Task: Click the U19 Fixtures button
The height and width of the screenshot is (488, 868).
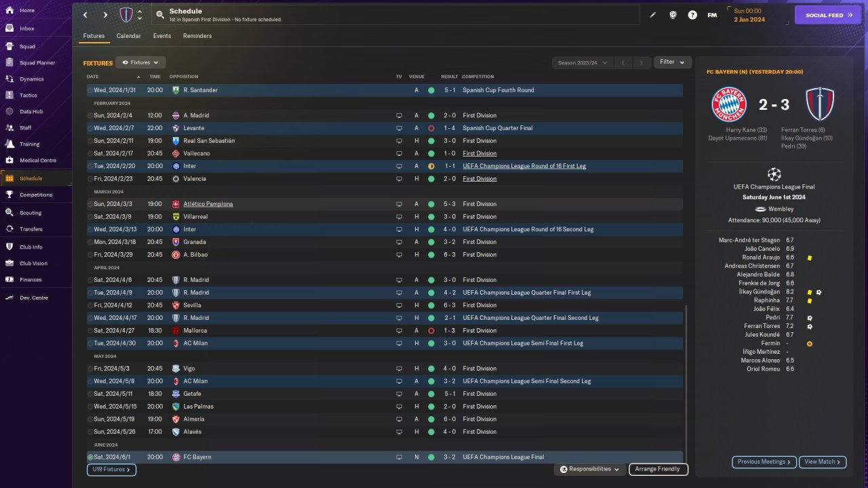Action: pyautogui.click(x=111, y=469)
